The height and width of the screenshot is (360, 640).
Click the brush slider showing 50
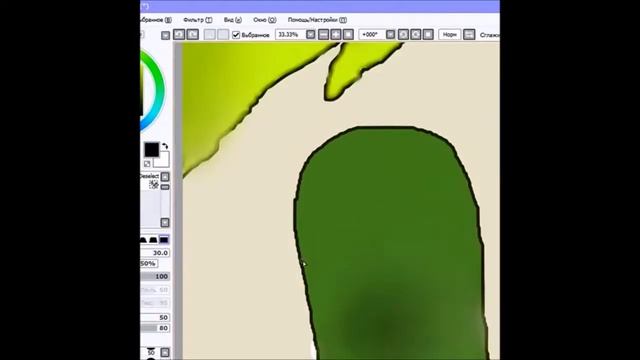(155, 317)
